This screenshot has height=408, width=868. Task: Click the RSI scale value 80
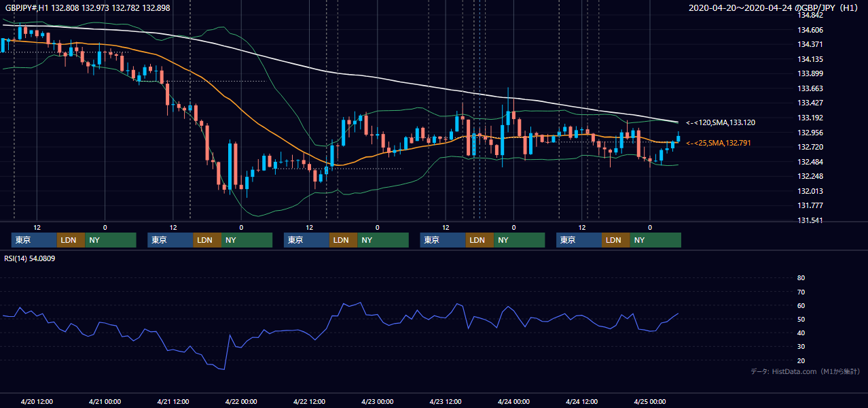point(801,278)
